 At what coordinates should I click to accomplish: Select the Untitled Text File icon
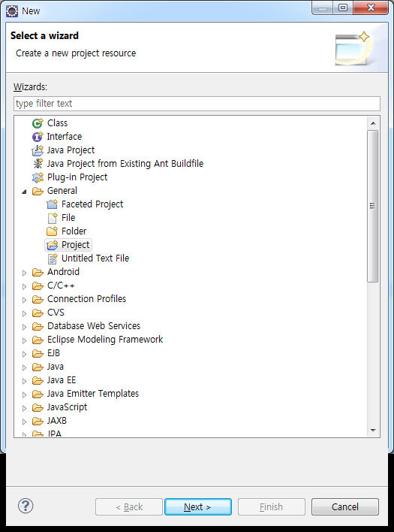[53, 258]
